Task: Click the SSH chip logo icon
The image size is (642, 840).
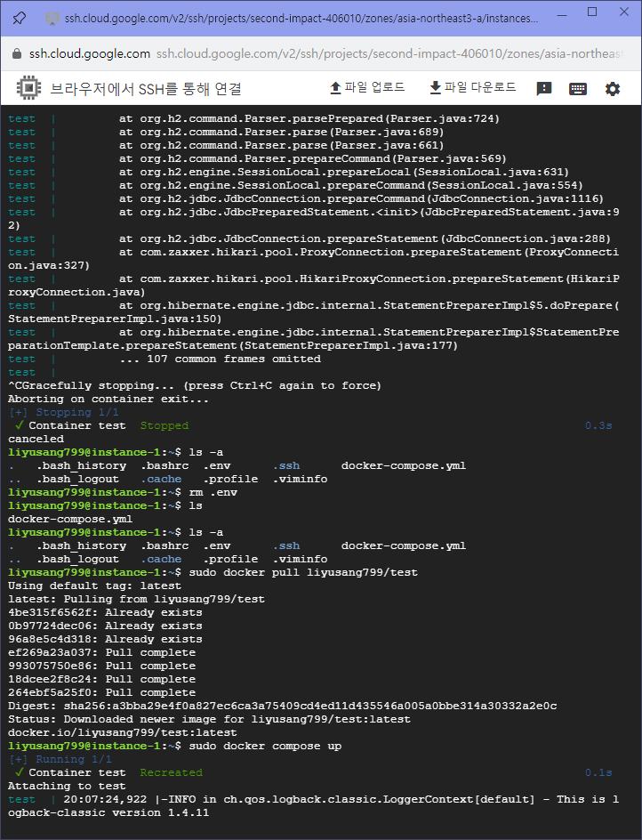Action: pos(29,88)
